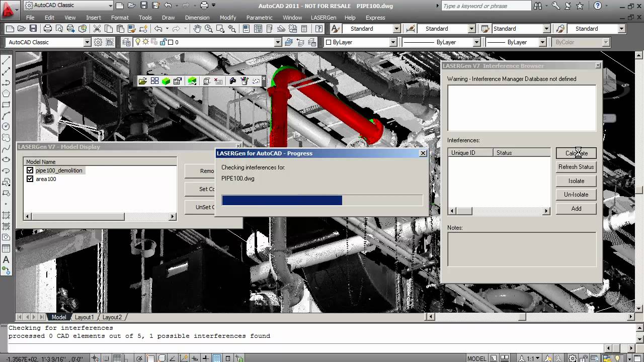The height and width of the screenshot is (362, 644).
Task: Click the Notes text box
Action: [522, 249]
